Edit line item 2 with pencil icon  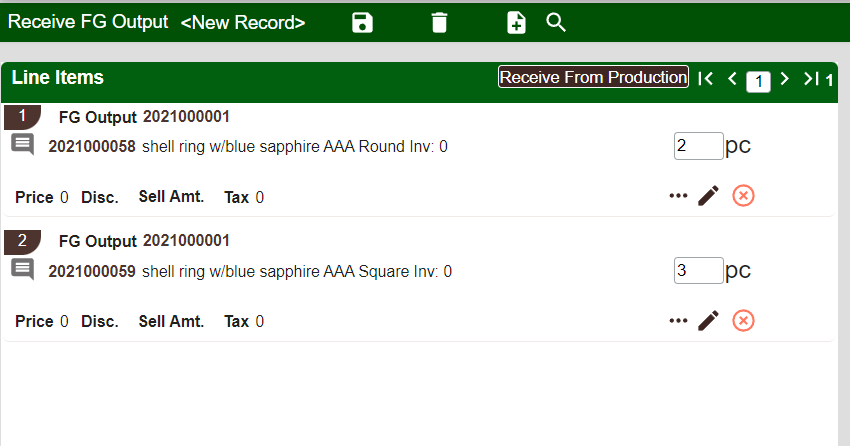(708, 320)
